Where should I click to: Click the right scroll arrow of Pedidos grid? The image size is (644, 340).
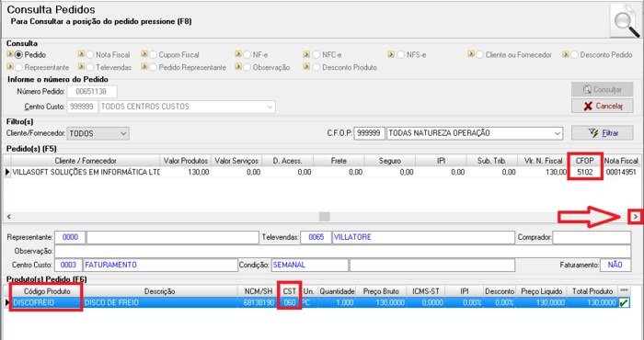tap(636, 217)
